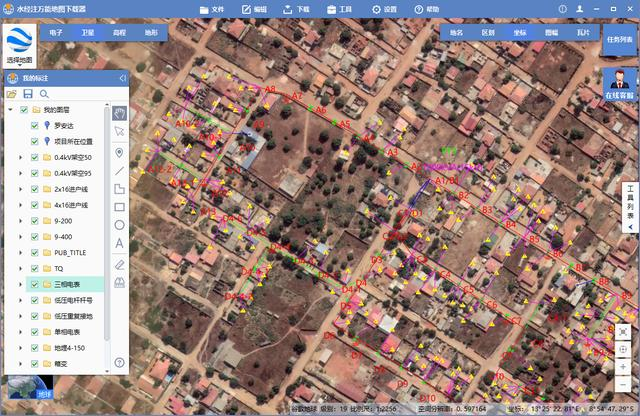Switch to the 地形 map tab
The width and height of the screenshot is (640, 416).
tap(151, 32)
